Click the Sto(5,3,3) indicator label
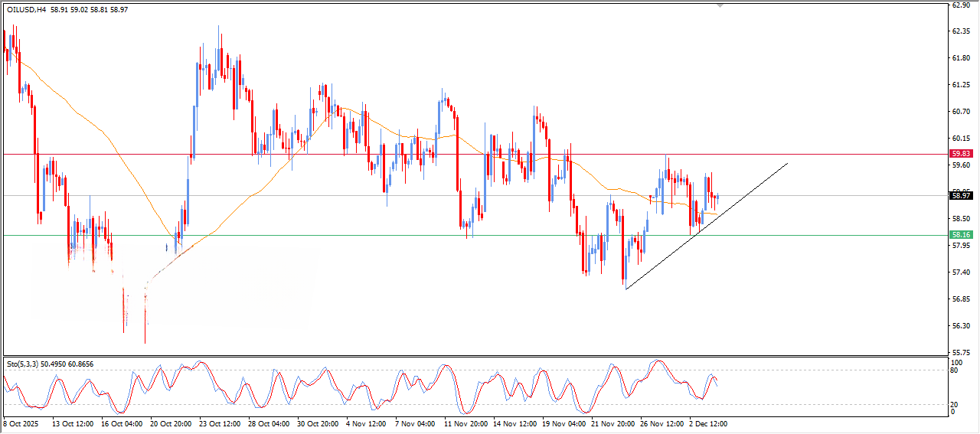Image resolution: width=980 pixels, height=434 pixels. click(x=23, y=364)
